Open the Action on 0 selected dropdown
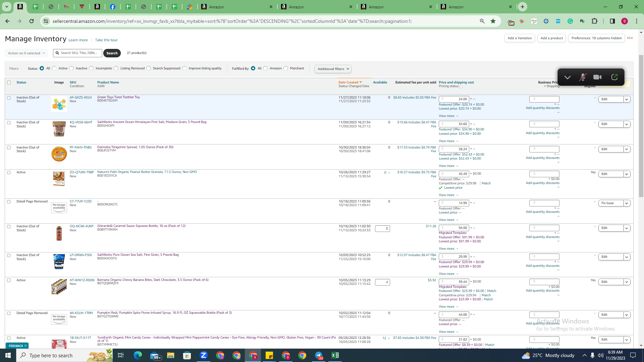The image size is (644, 362). (26, 53)
